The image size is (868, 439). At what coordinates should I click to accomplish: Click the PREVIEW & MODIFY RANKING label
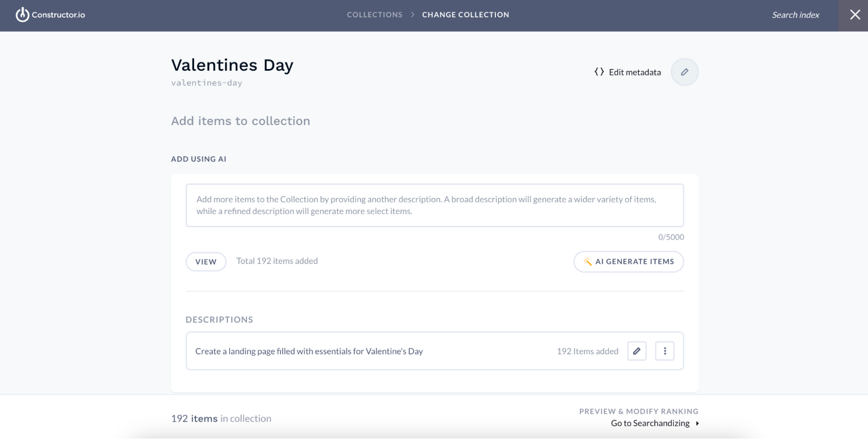(639, 411)
